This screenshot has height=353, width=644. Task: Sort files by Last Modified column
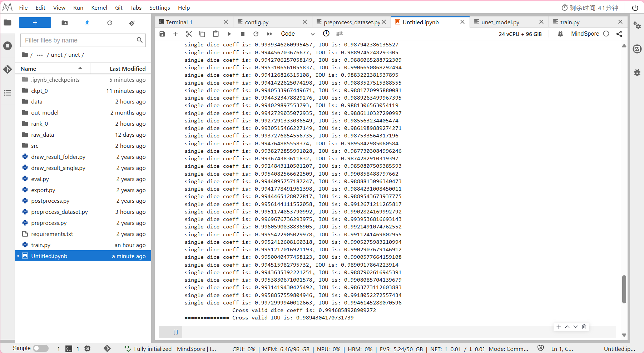(120, 69)
